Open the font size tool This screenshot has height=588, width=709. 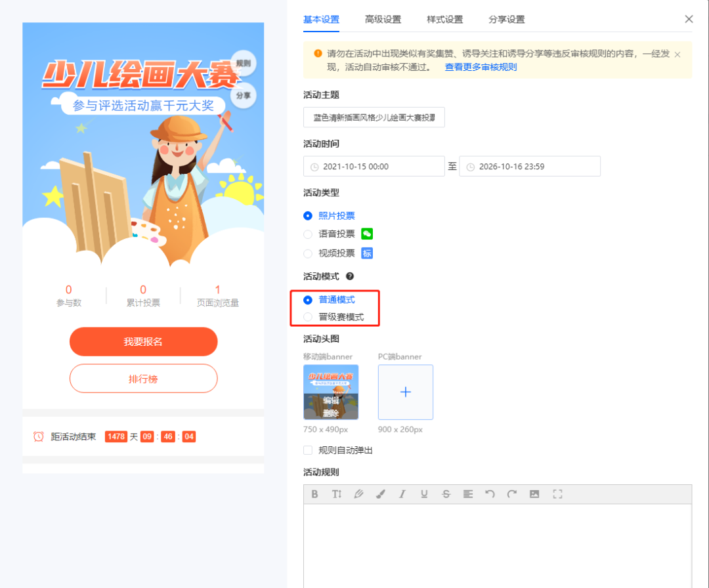[336, 494]
